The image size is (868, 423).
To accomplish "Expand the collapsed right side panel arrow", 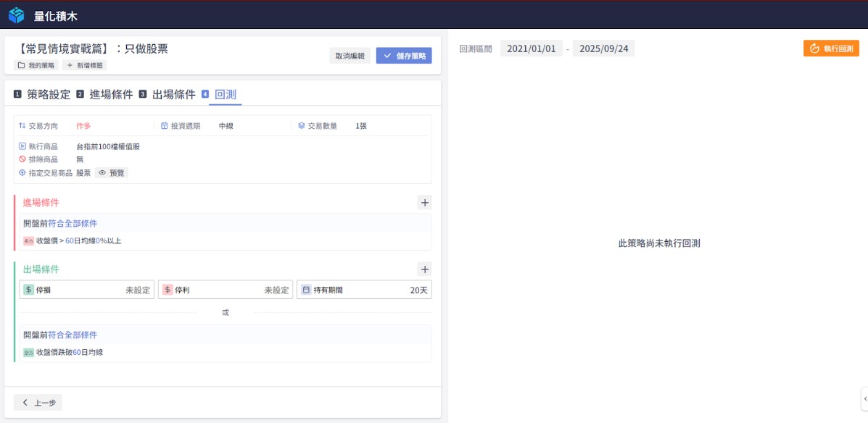I will tap(864, 398).
